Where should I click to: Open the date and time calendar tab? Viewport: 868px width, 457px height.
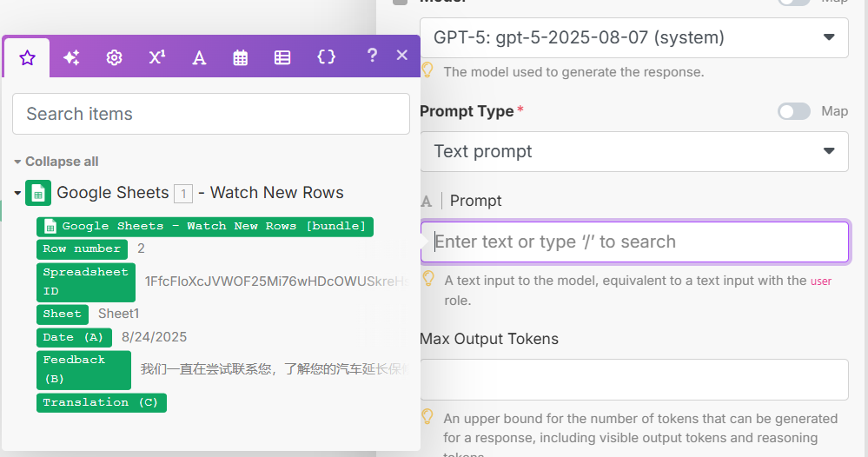(x=241, y=57)
